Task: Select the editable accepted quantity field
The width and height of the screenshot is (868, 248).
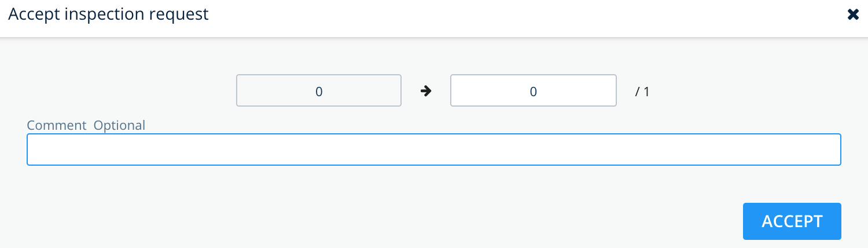Action: click(x=534, y=90)
